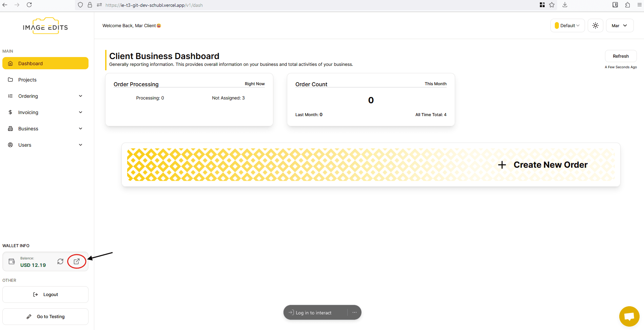
Task: Expand the Users menu
Action: click(x=45, y=145)
